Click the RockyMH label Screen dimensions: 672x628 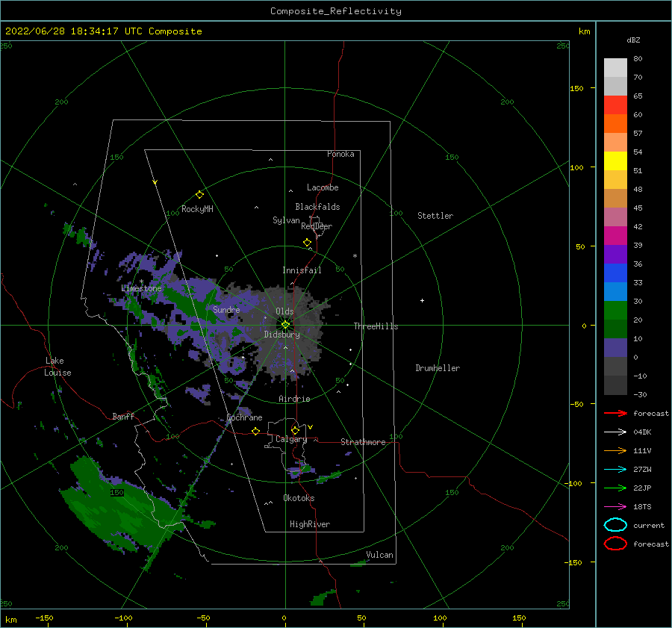click(197, 209)
